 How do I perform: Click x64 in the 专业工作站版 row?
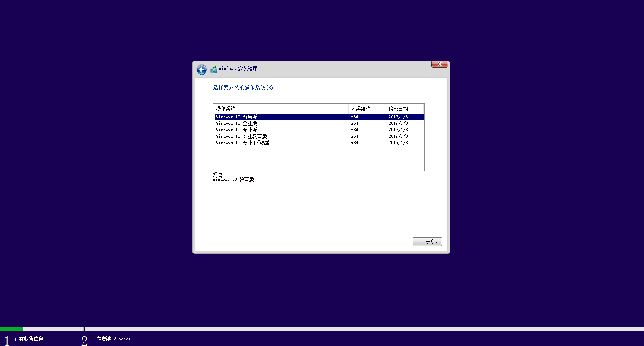click(354, 143)
